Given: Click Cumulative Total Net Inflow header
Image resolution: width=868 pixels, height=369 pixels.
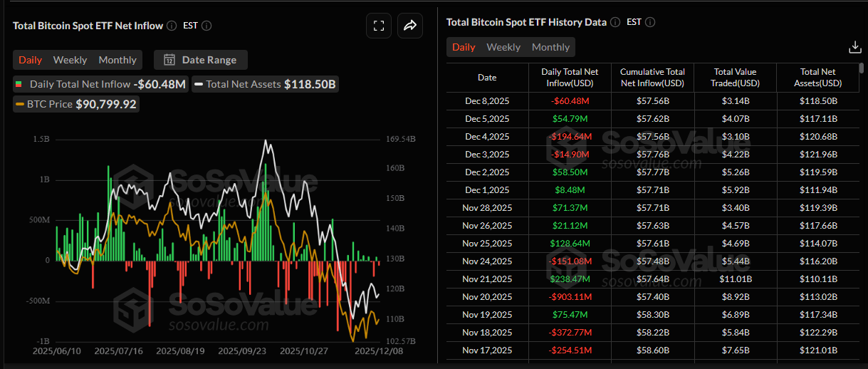Looking at the screenshot, I should click(x=652, y=78).
